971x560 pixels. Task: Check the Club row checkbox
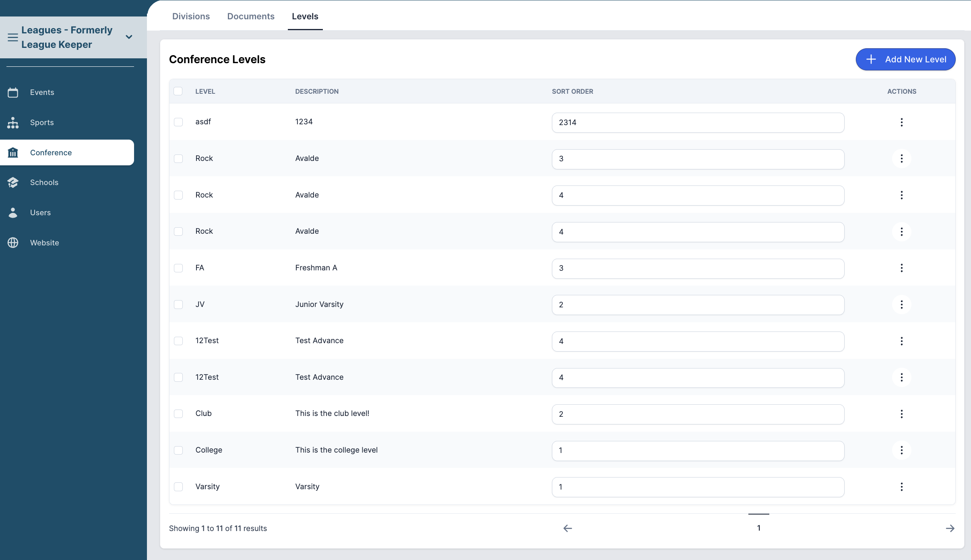coord(178,414)
